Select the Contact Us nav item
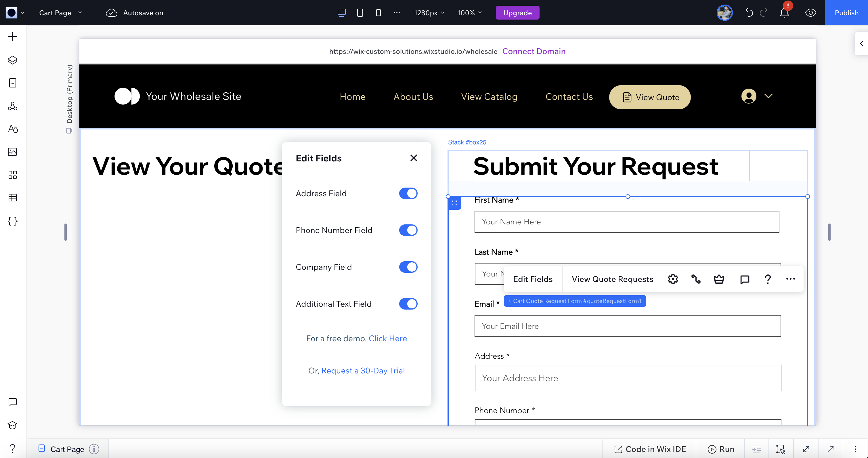This screenshot has height=458, width=868. 569,97
